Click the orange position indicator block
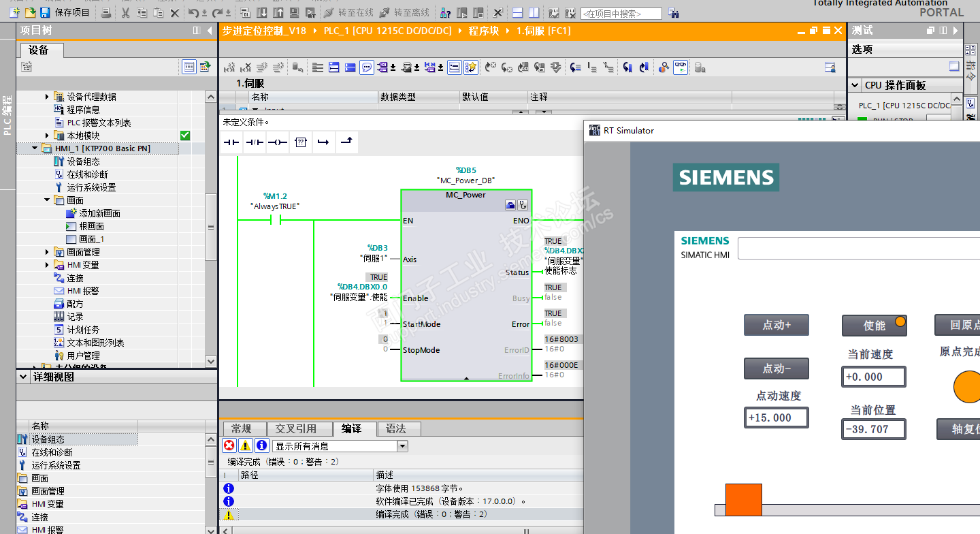980x534 pixels. [744, 500]
